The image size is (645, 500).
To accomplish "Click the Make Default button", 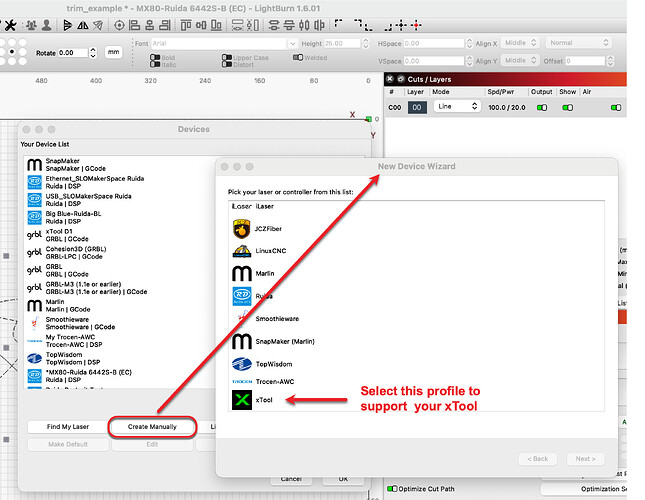I will [68, 444].
